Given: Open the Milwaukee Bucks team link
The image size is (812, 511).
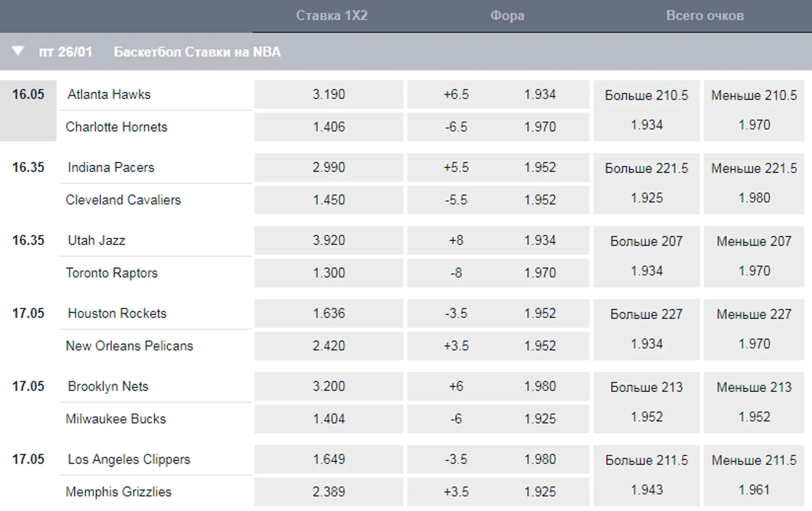Looking at the screenshot, I should coord(116,419).
